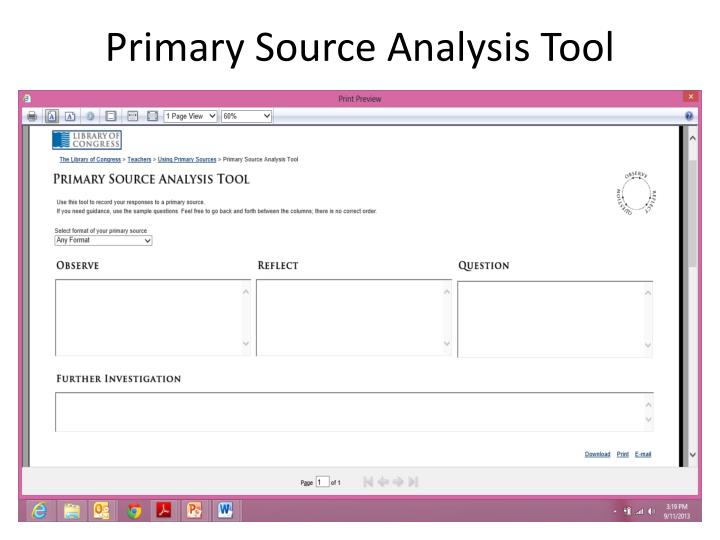The image size is (720, 540).
Task: Open the 60% zoom dropdown
Action: click(x=247, y=116)
